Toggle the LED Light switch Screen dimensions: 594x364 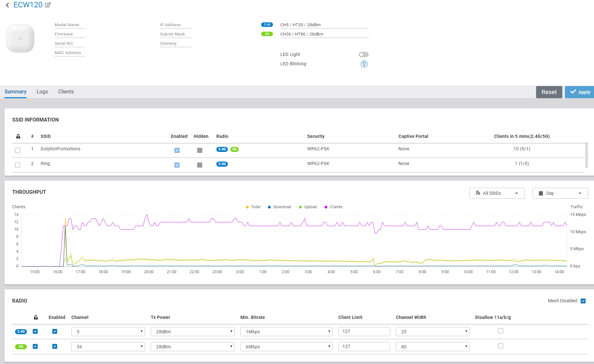[364, 55]
